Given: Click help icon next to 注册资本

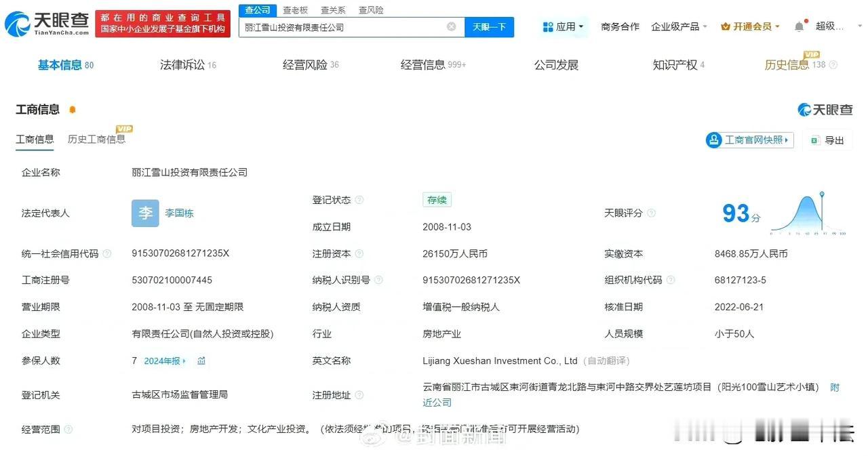Looking at the screenshot, I should pos(359,254).
